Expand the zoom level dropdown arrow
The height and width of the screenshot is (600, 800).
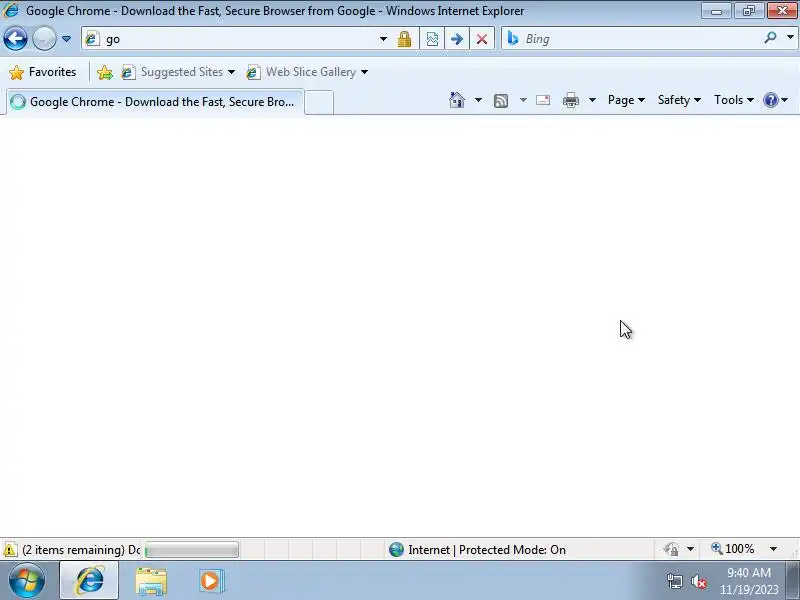[773, 549]
